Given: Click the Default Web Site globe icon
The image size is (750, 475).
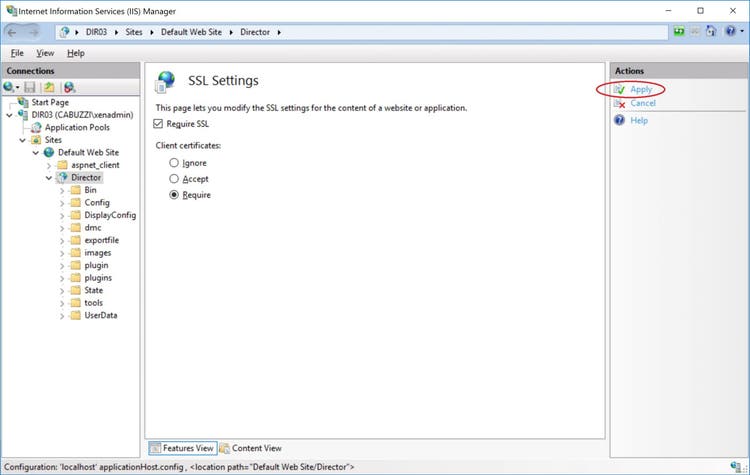Looking at the screenshot, I should 49,152.
